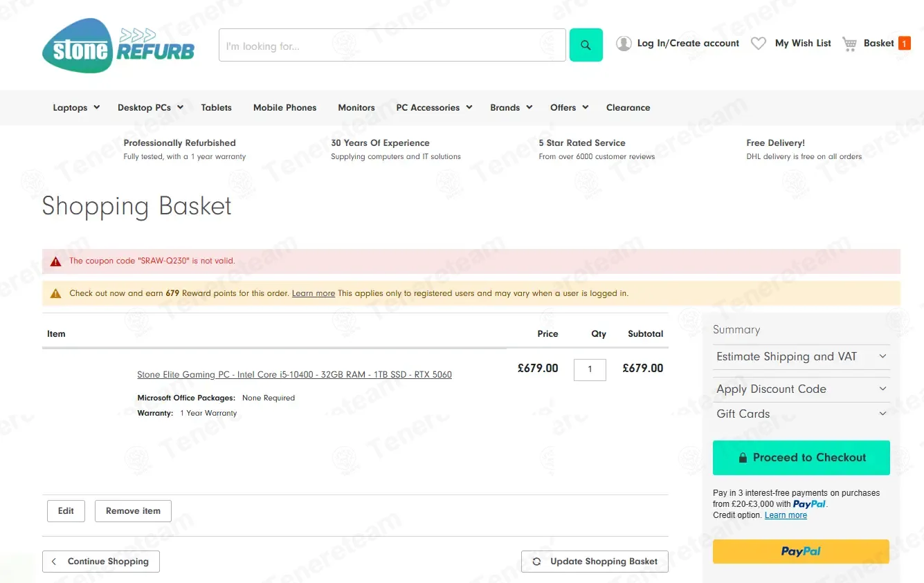Image resolution: width=924 pixels, height=583 pixels.
Task: Open the Stone Elite Gaming PC product link
Action: point(294,375)
